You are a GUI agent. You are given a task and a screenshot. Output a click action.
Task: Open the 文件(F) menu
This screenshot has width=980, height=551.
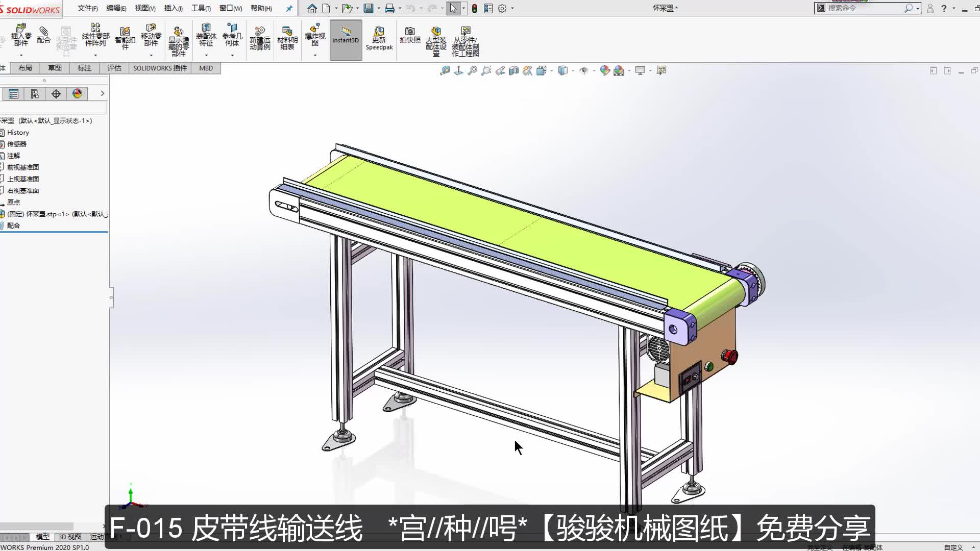(88, 8)
